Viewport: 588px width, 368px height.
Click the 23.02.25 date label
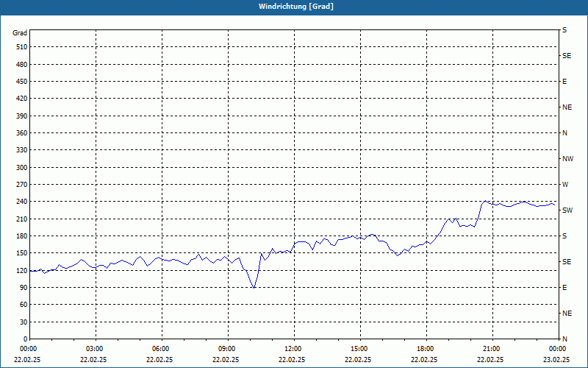point(557,359)
